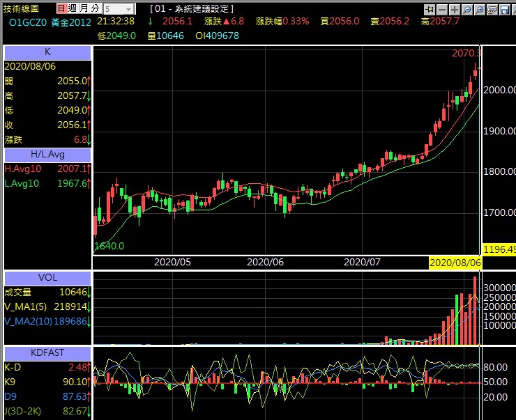Click the KDFAST indicator header
This screenshot has width=516, height=420.
pos(47,353)
